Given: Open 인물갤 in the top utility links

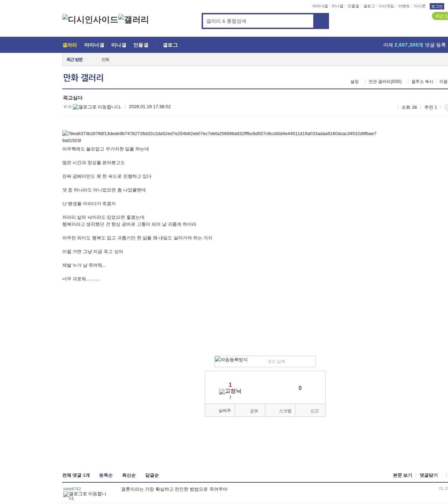Looking at the screenshot, I should coord(353,6).
